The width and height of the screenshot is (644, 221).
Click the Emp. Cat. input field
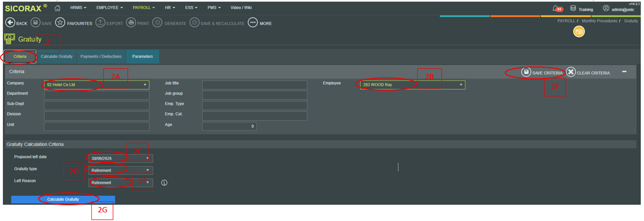(x=255, y=116)
